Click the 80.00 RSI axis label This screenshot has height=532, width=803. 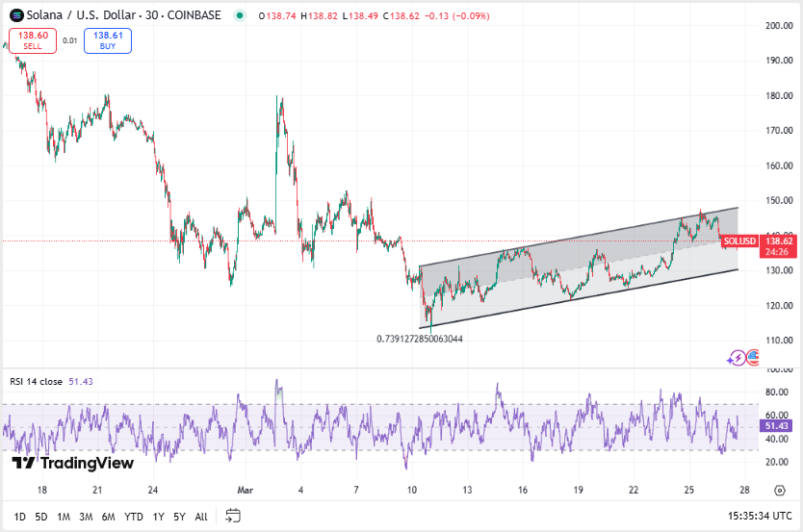776,393
